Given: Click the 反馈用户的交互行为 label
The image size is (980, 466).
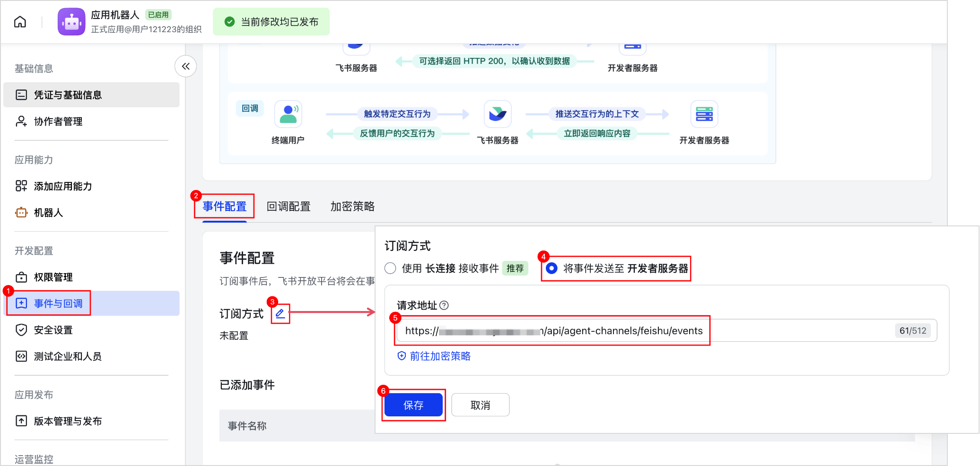Looking at the screenshot, I should [x=397, y=133].
